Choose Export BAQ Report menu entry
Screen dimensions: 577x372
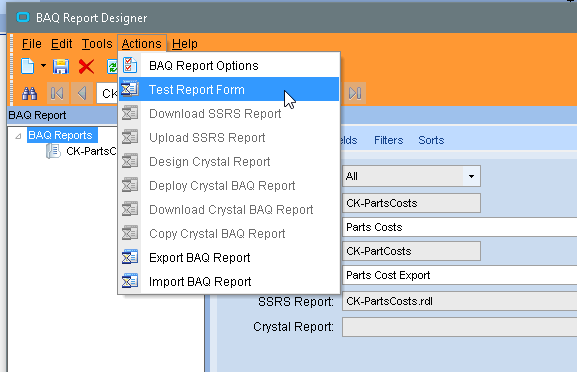[x=229, y=257]
